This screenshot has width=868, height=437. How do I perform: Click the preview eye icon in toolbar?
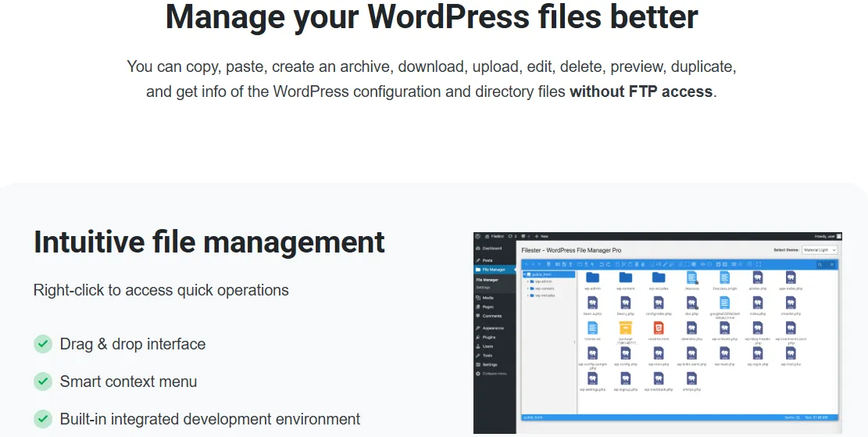[x=702, y=264]
